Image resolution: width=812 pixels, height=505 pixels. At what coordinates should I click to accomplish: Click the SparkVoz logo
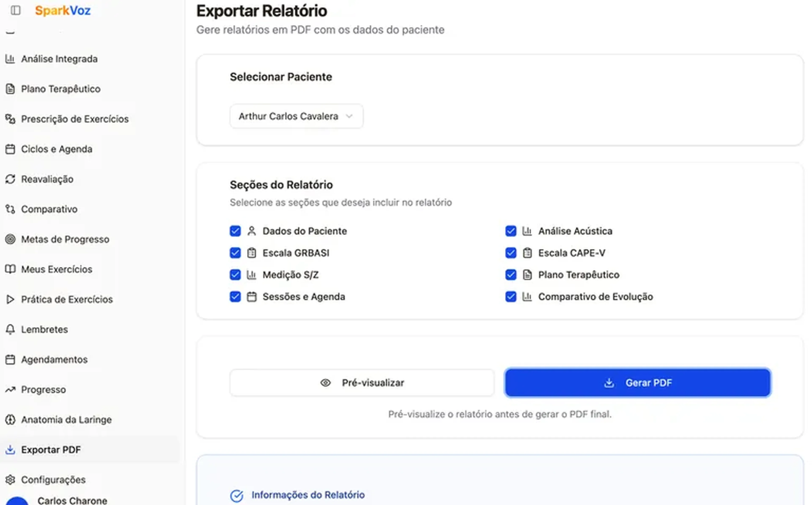click(x=63, y=10)
